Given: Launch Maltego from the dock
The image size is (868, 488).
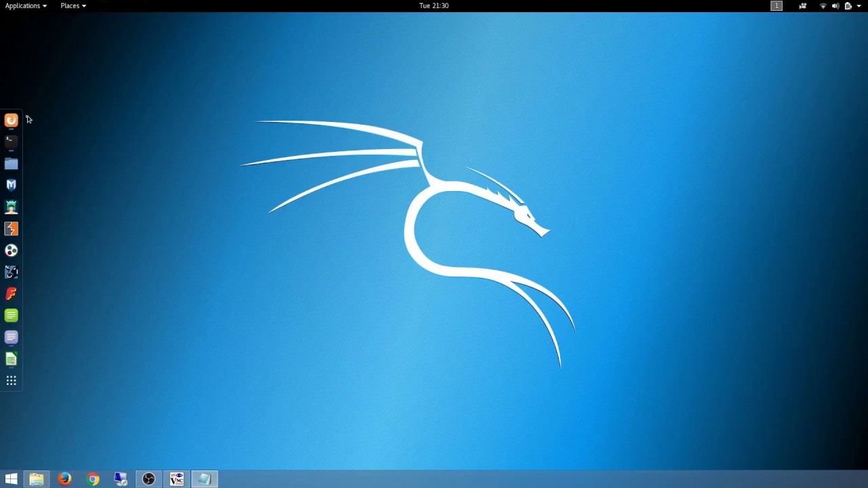Looking at the screenshot, I should point(11,250).
